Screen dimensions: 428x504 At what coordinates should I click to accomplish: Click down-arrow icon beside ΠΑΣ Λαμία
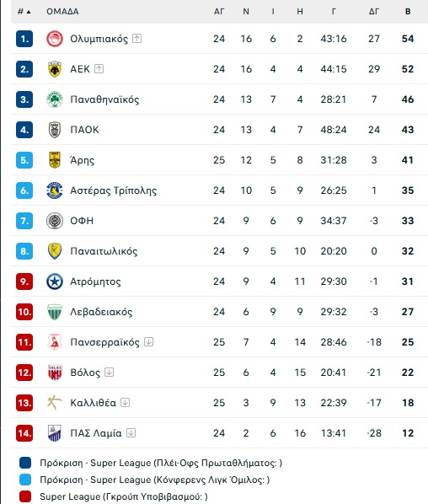pyautogui.click(x=131, y=433)
